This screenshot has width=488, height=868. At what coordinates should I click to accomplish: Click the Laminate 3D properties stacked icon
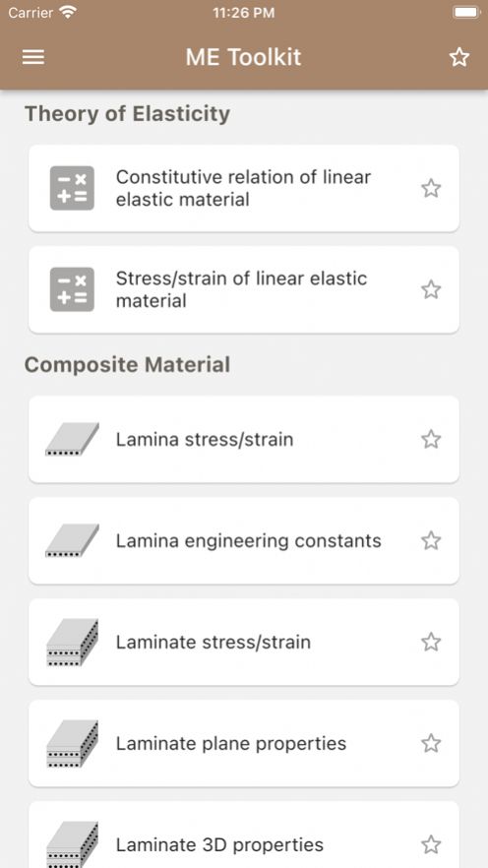72,844
